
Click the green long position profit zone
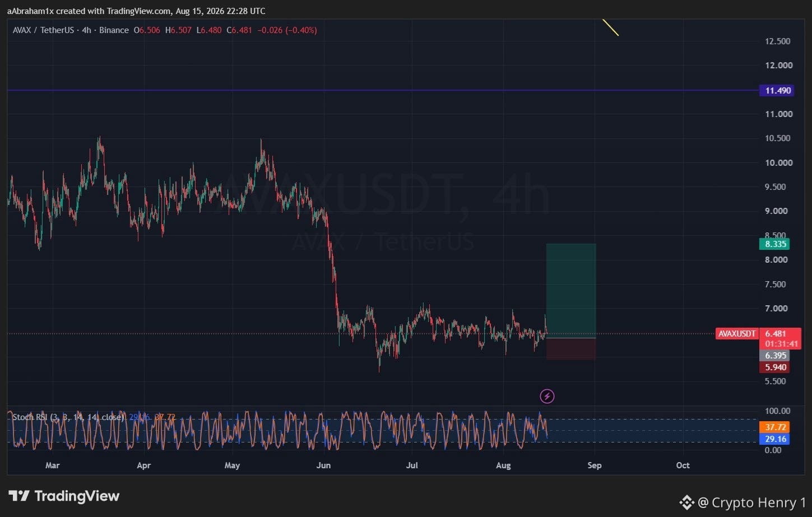click(571, 290)
